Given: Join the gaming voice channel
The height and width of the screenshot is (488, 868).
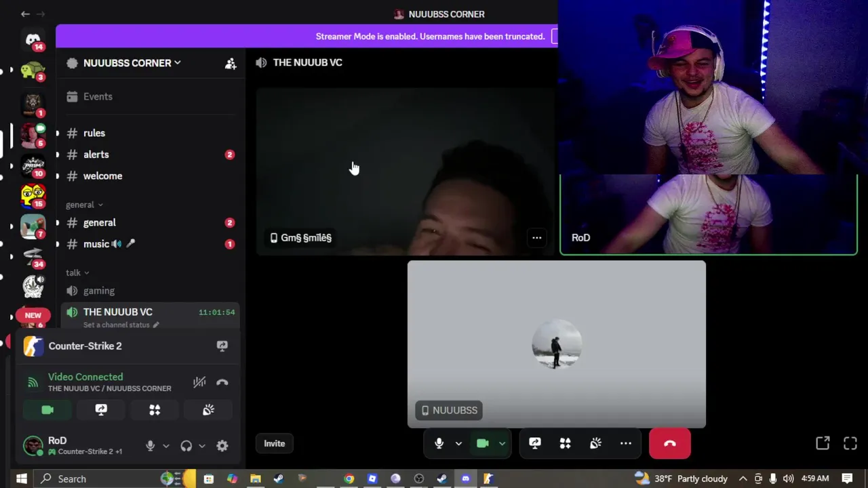Looking at the screenshot, I should click(x=149, y=291).
